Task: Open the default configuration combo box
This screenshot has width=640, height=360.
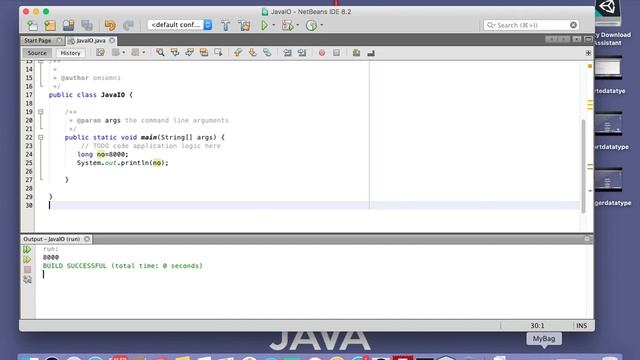Action: pyautogui.click(x=180, y=25)
